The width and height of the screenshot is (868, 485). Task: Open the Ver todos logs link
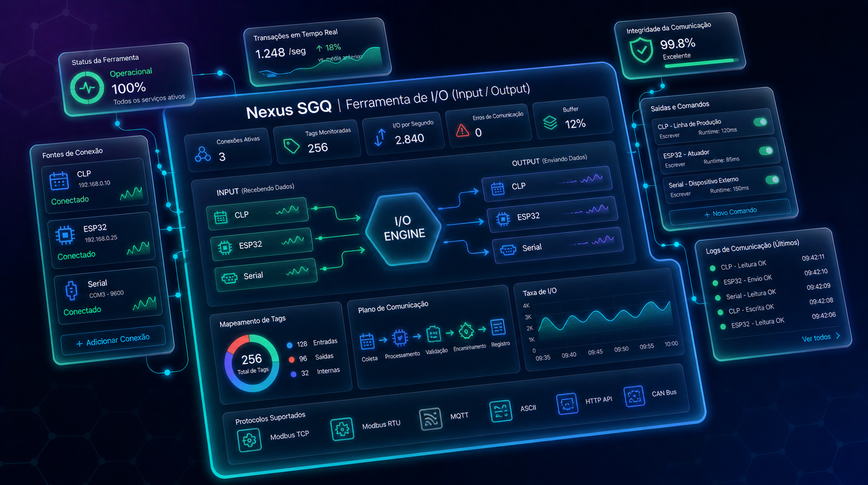[x=816, y=338]
